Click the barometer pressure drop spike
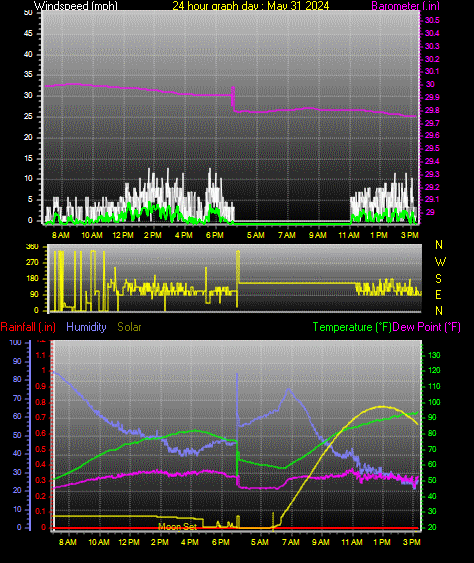This screenshot has height=563, width=474. [x=233, y=99]
